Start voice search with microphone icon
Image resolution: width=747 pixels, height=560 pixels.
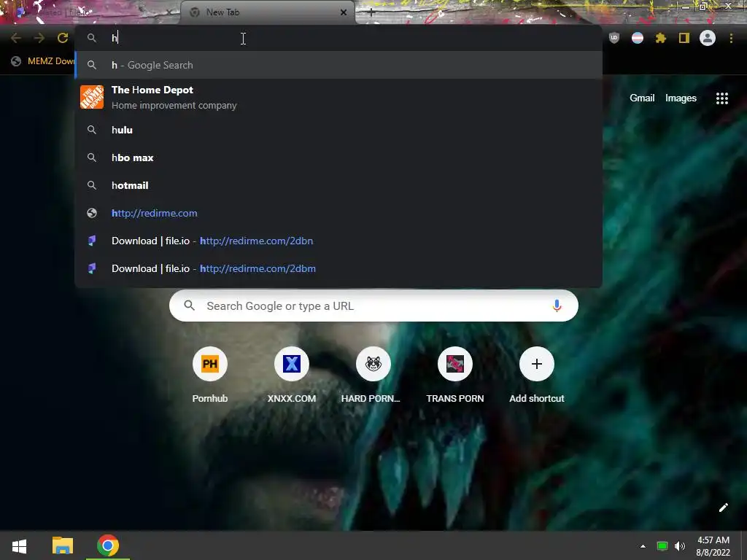click(557, 306)
